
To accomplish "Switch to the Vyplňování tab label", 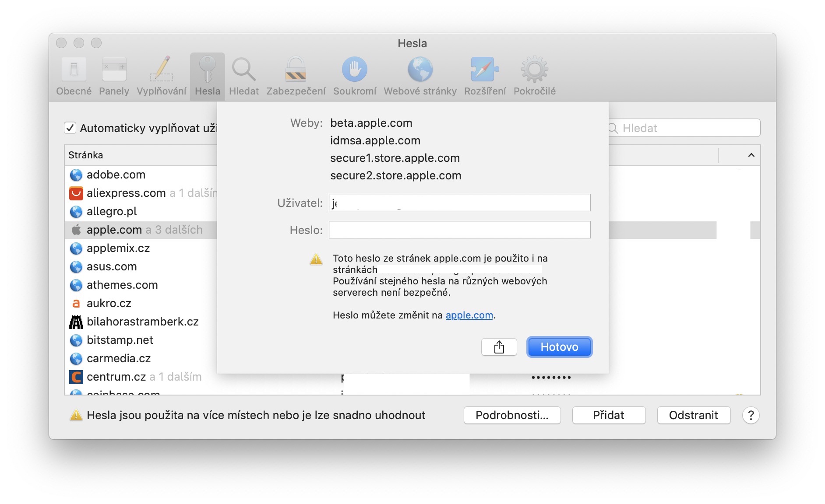I will [162, 91].
